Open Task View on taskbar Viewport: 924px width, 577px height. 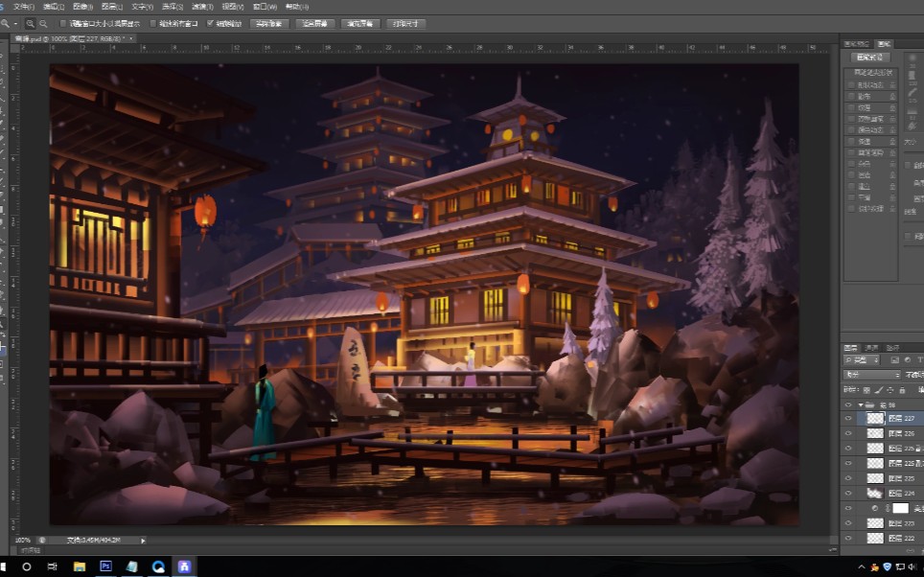[53, 566]
